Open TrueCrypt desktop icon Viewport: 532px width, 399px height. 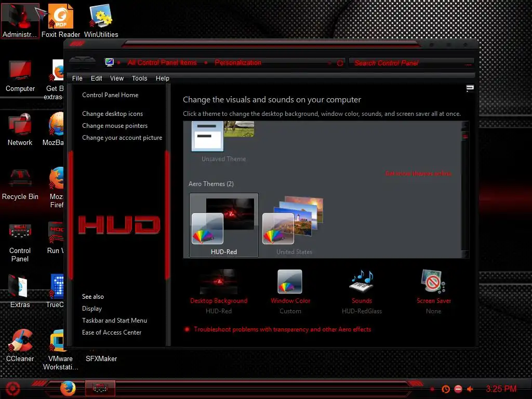55,291
